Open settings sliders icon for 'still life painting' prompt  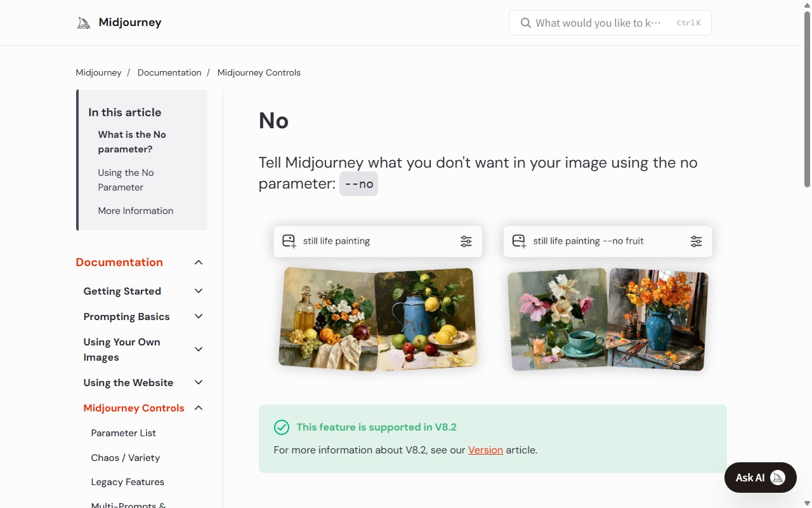466,241
